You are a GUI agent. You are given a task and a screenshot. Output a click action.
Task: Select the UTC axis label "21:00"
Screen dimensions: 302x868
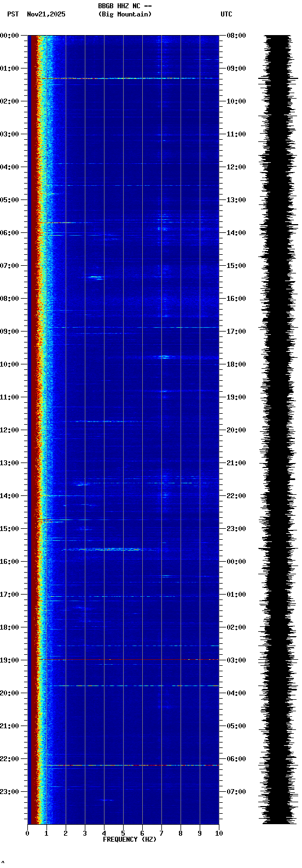(x=236, y=463)
